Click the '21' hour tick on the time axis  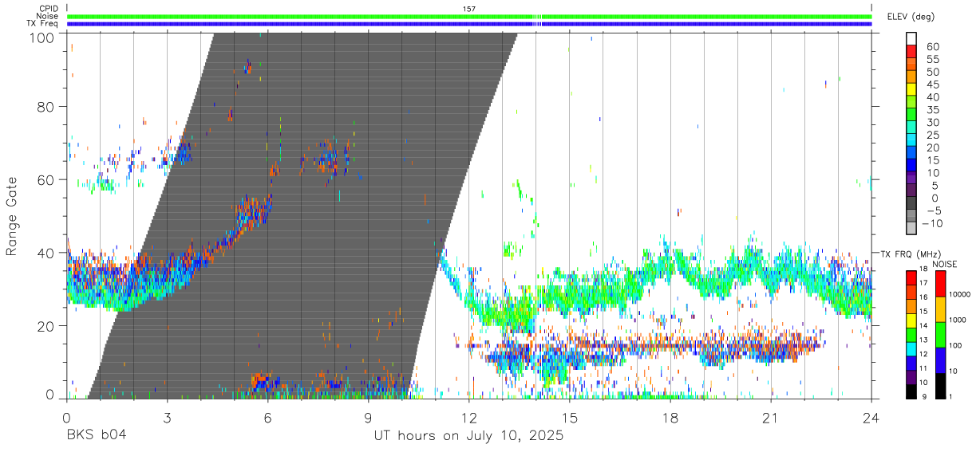[x=771, y=417]
